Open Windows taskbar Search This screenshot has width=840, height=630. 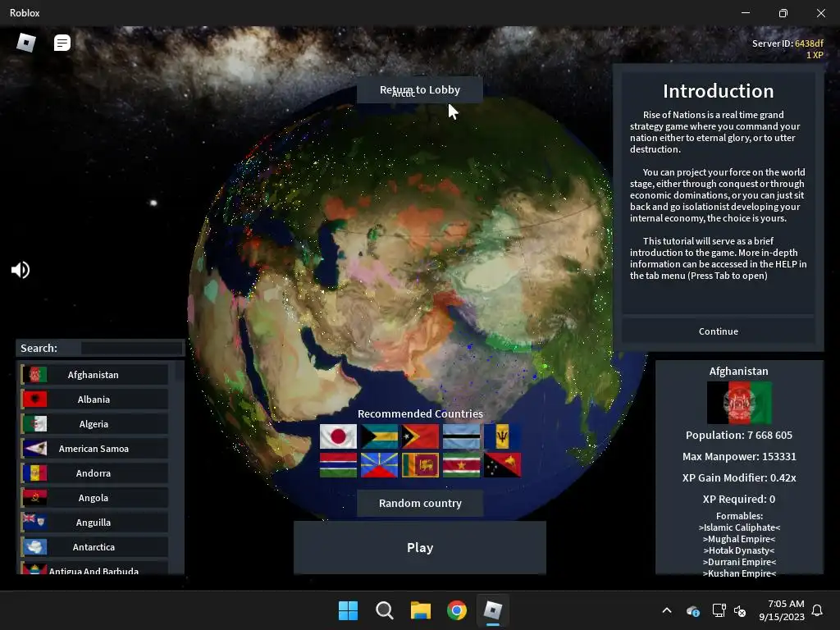385,610
